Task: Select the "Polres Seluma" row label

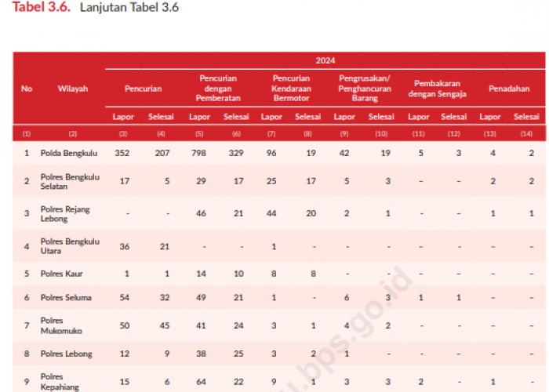Action: (x=66, y=299)
